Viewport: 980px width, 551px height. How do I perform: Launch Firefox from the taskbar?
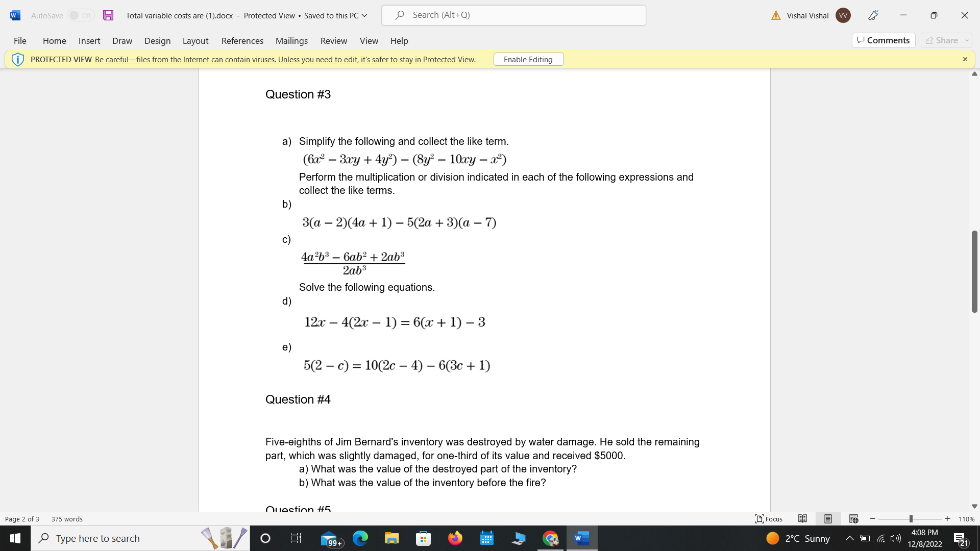point(455,538)
